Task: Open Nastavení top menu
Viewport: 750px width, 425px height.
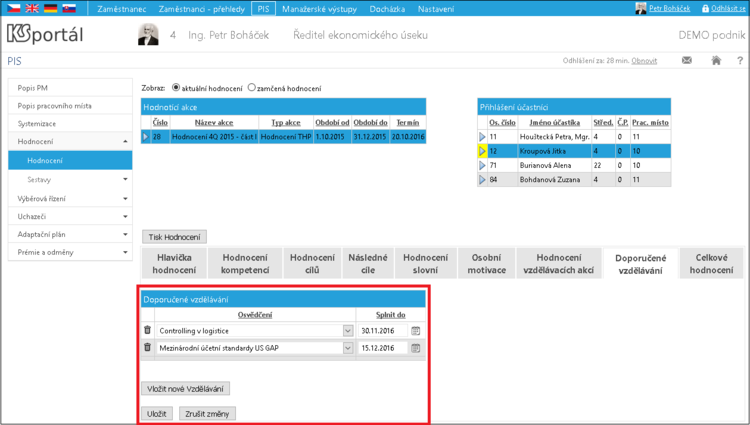Action: point(436,9)
